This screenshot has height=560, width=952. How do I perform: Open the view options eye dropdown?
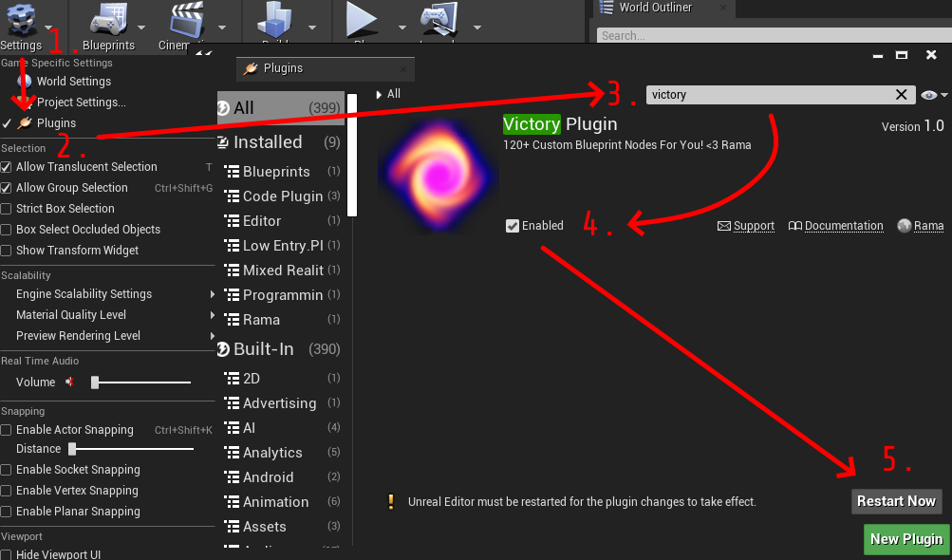(x=934, y=95)
